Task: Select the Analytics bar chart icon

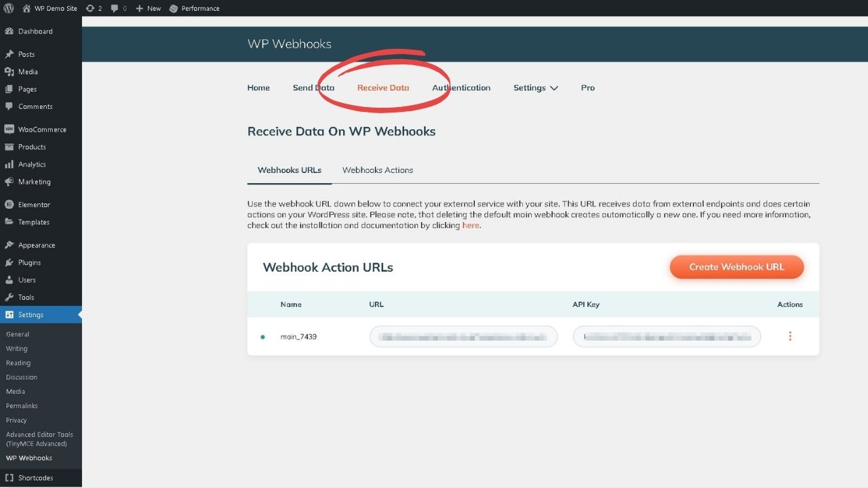Action: coord(9,164)
